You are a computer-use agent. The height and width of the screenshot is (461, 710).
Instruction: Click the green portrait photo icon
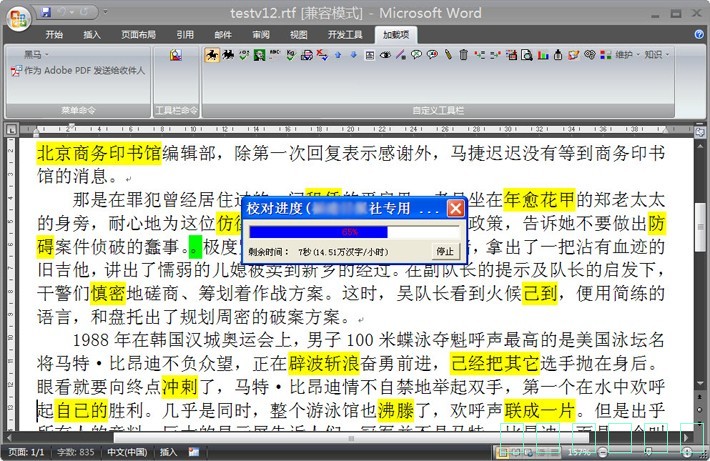[259, 55]
